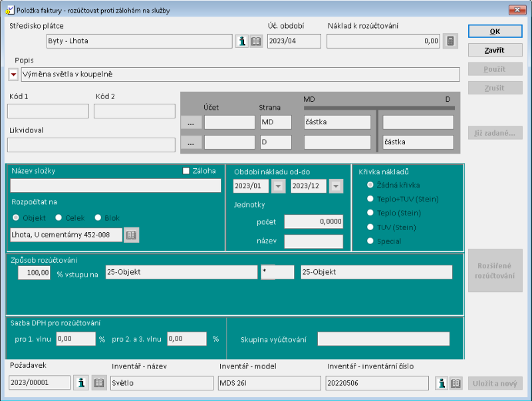The height and width of the screenshot is (401, 532).
Task: Click into the Název složky text field
Action: point(116,186)
